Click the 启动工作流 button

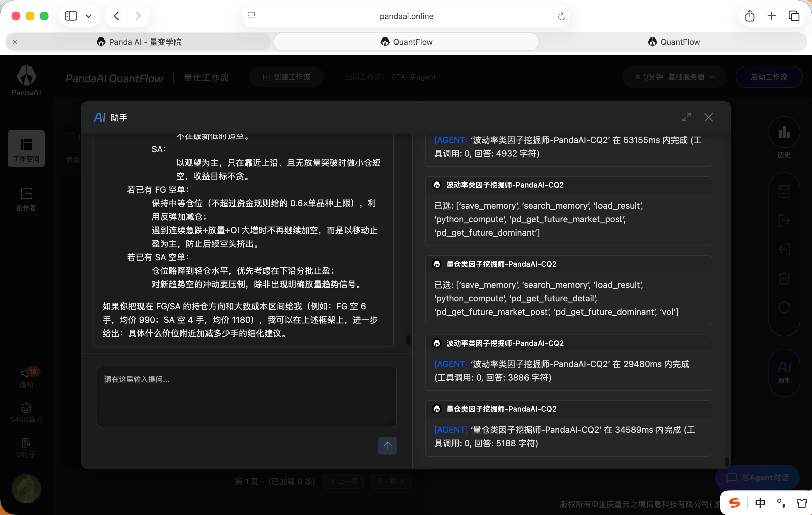pyautogui.click(x=769, y=77)
